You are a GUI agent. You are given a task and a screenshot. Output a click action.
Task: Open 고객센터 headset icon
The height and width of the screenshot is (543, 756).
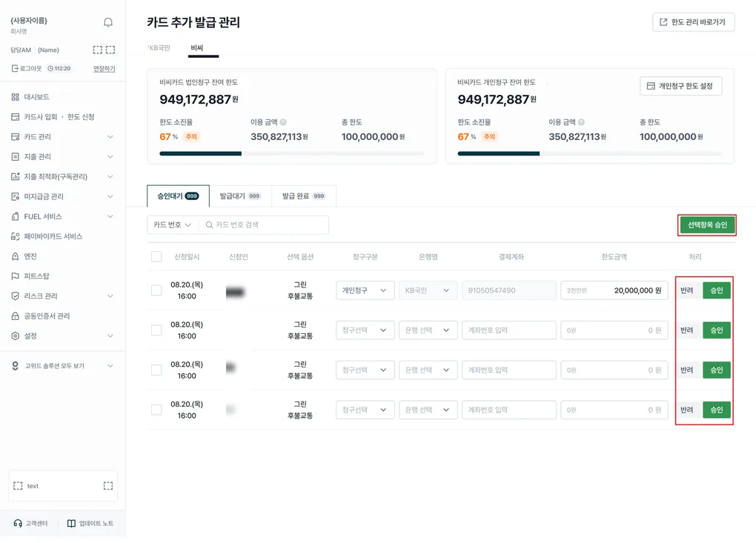point(18,523)
